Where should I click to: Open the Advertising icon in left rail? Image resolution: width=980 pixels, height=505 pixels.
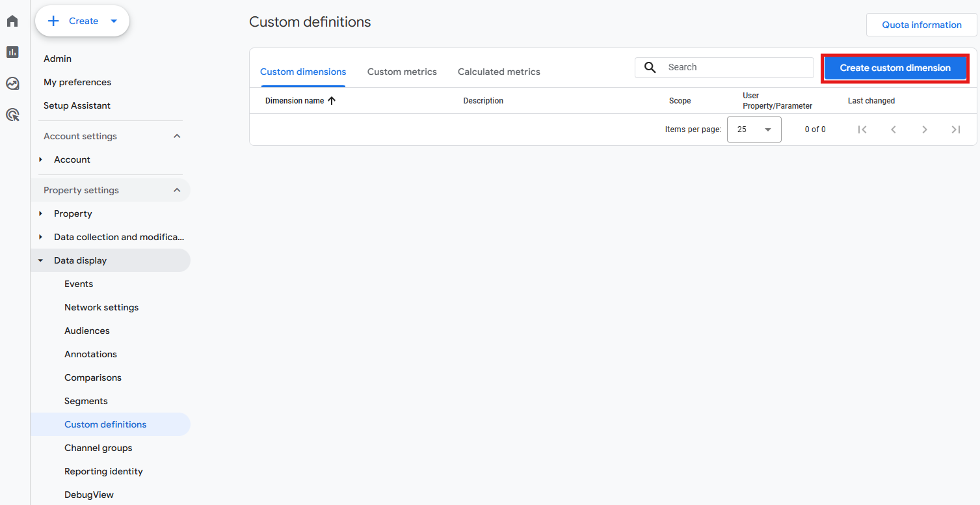(x=12, y=115)
